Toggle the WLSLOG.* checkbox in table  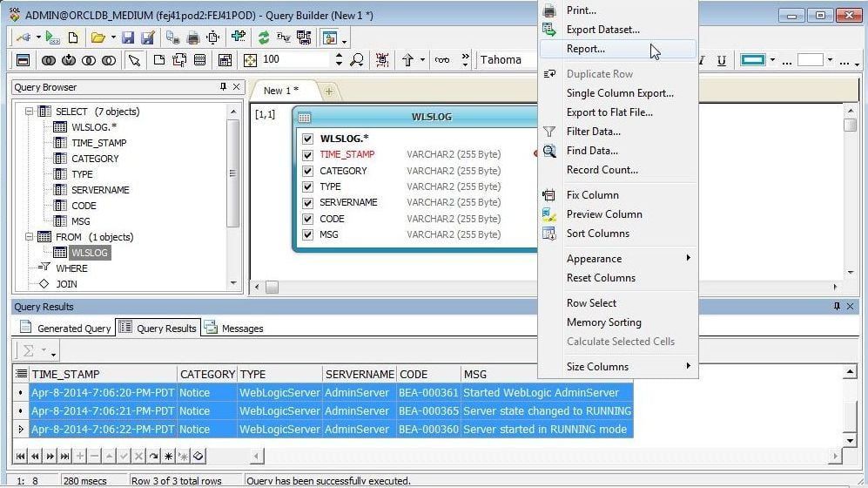coord(307,139)
